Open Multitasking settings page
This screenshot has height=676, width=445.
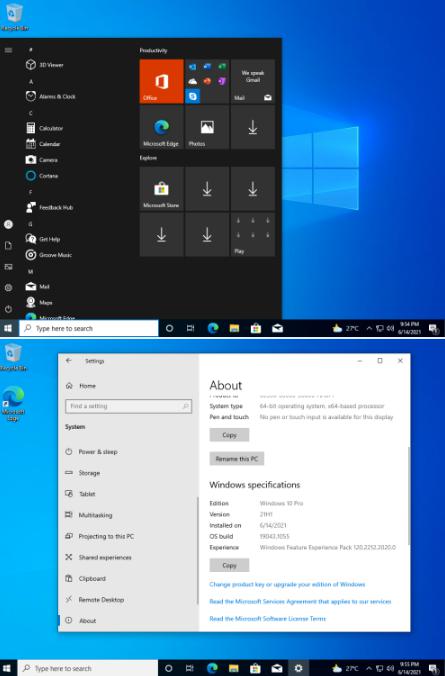[x=88, y=515]
